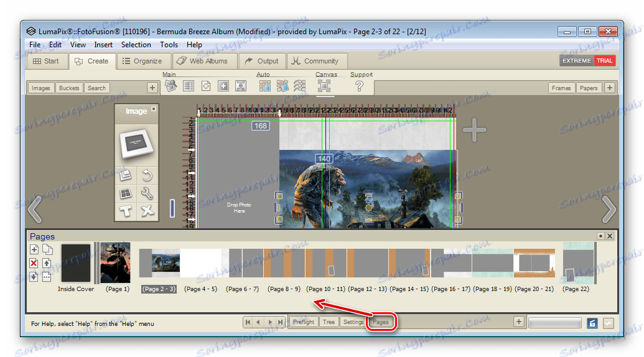Viewport: 644px width, 357px height.
Task: Open the File menu
Action: click(35, 45)
